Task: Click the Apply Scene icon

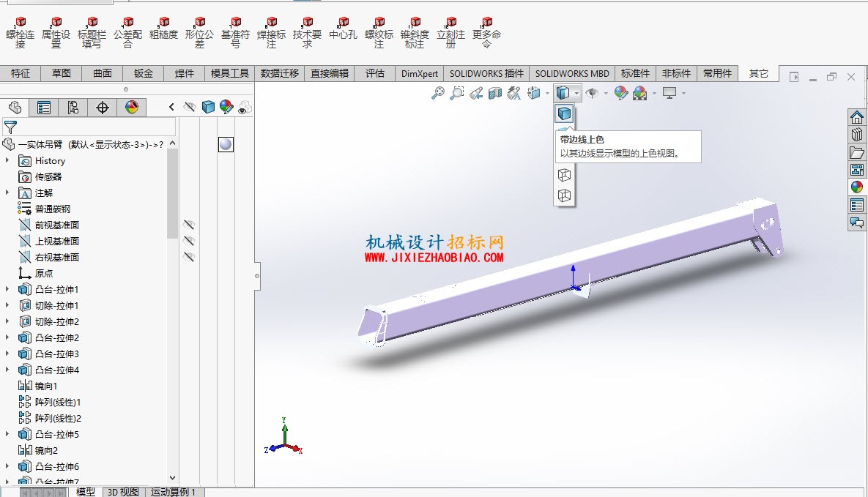Action: tap(640, 93)
